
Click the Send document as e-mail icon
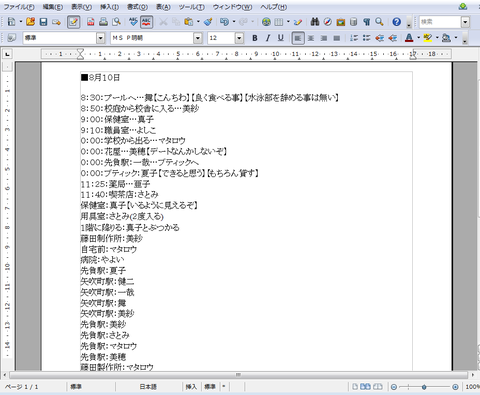pyautogui.click(x=56, y=22)
